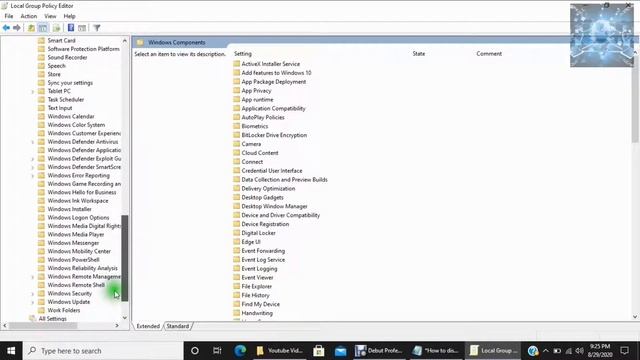Expand Windows Remote Management node
The width and height of the screenshot is (640, 360).
pos(33,277)
